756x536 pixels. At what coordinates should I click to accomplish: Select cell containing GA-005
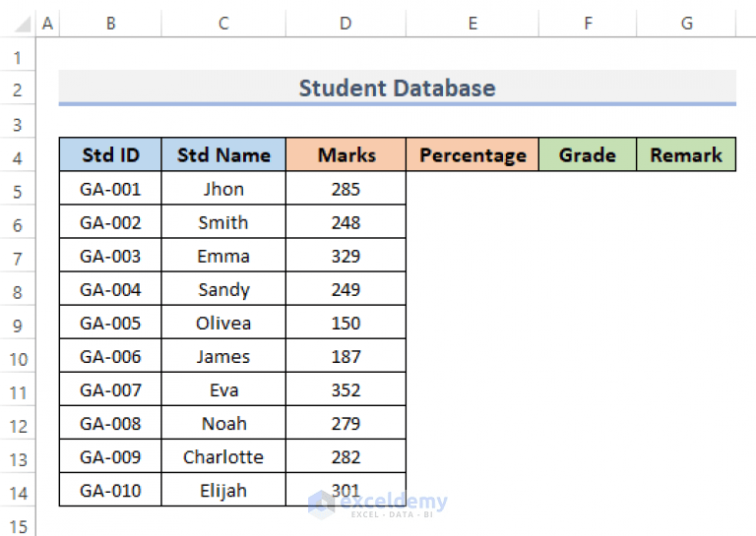[110, 323]
